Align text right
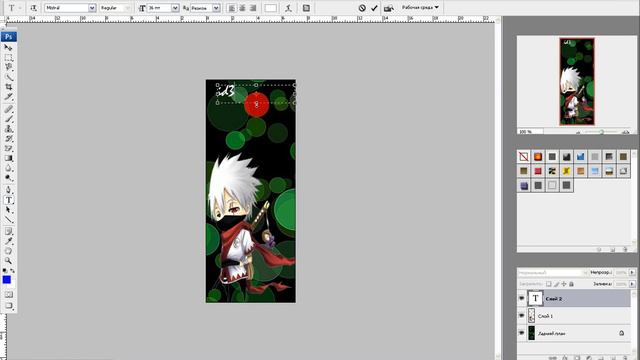640x360 pixels. click(x=253, y=8)
